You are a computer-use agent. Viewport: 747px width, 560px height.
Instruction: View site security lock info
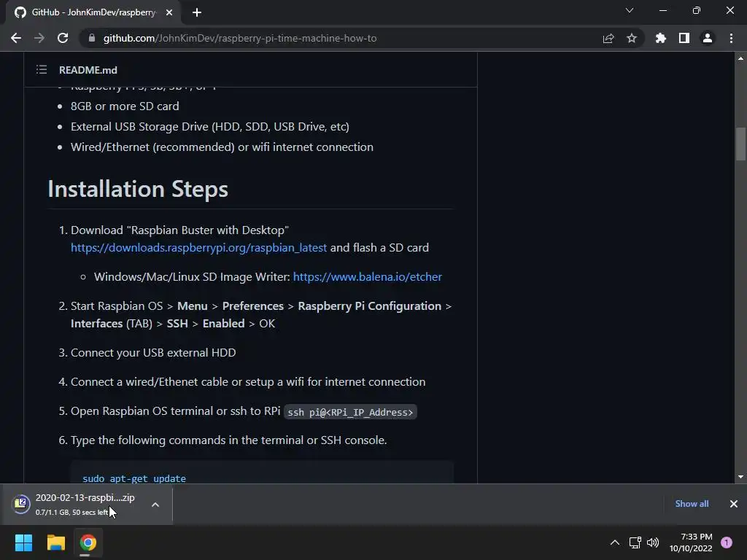92,38
